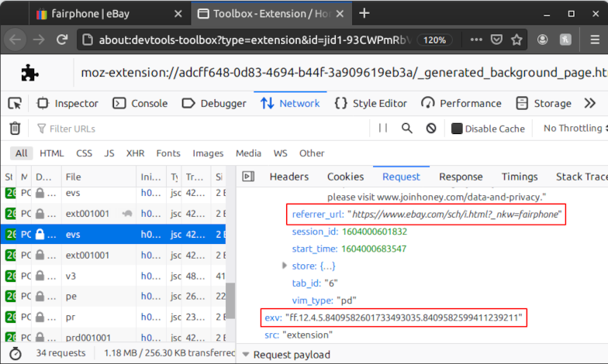608x364 pixels.
Task: Expand the store object triangle
Action: coord(284,266)
